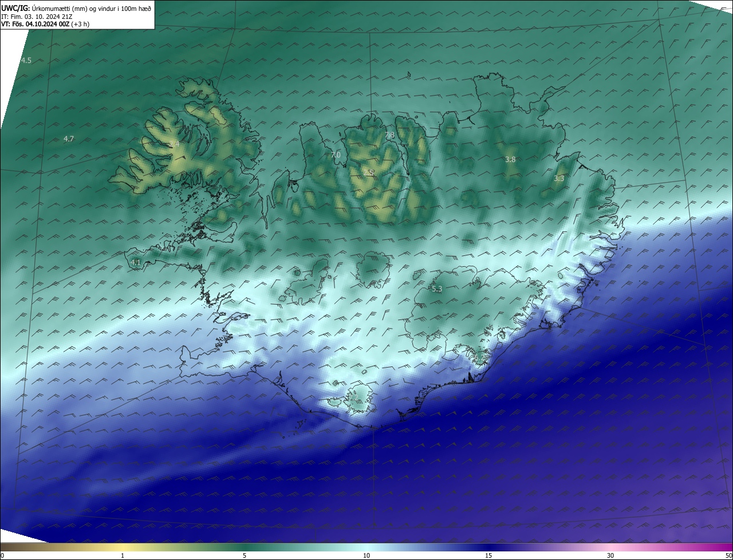
Task: Click the 7.0 value label on the map
Action: tap(336, 155)
